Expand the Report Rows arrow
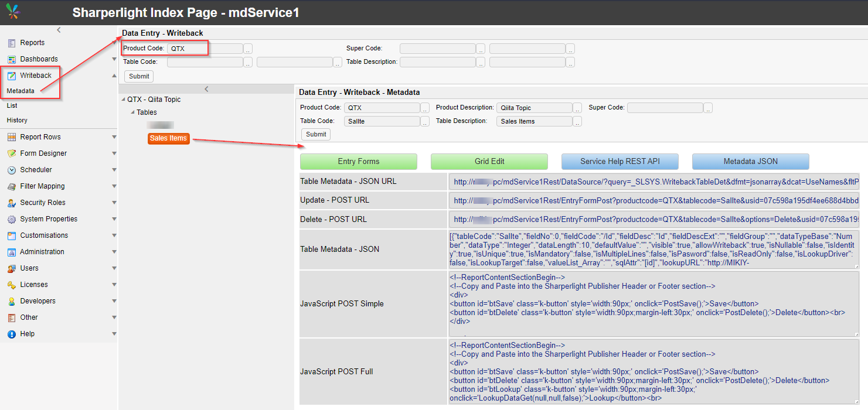The height and width of the screenshot is (410, 868). 114,137
